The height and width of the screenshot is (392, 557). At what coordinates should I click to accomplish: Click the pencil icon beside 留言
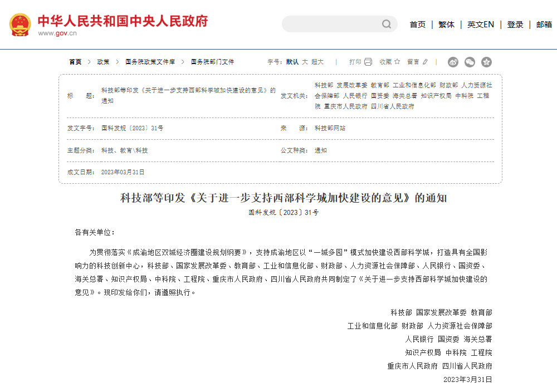(x=425, y=62)
